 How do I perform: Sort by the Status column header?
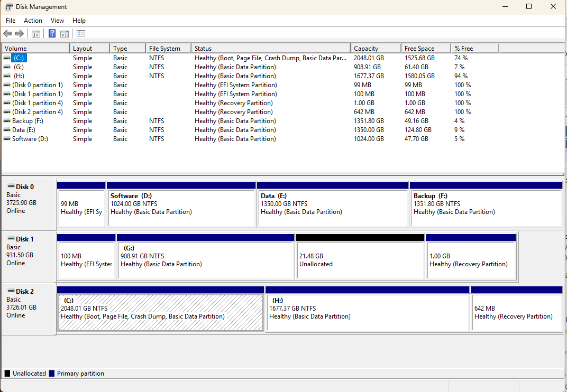[270, 49]
